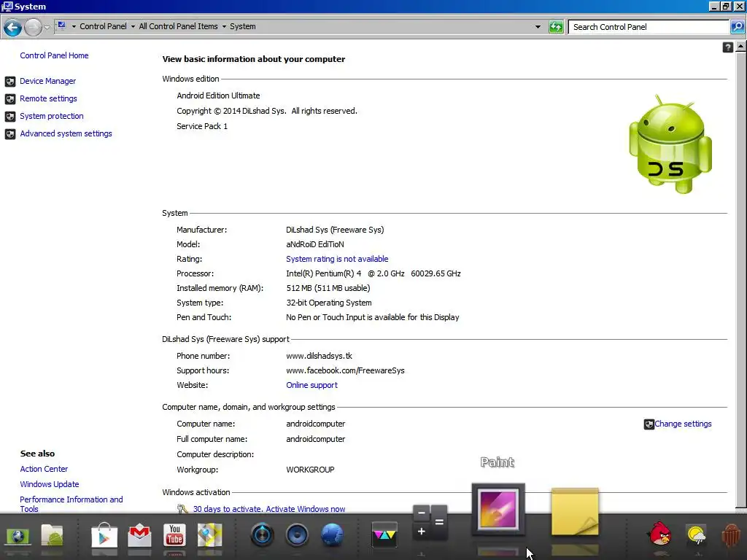Open the Maps dock icon

coord(209,535)
